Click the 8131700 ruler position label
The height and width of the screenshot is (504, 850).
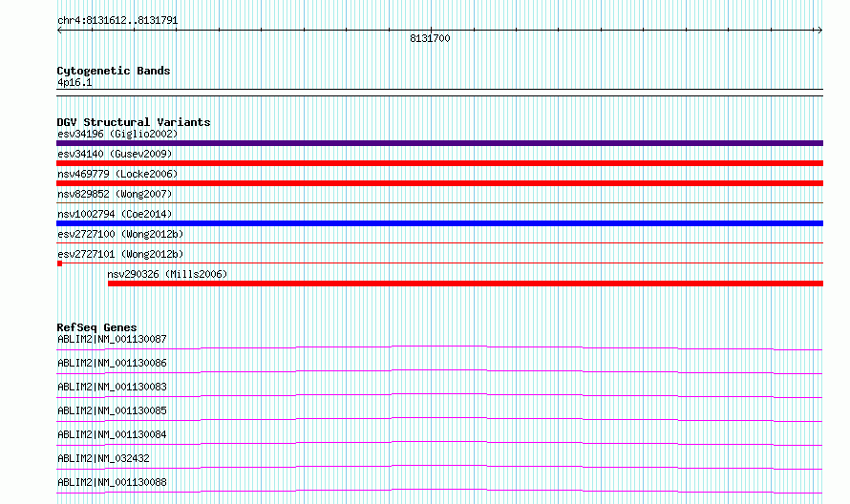(x=430, y=38)
